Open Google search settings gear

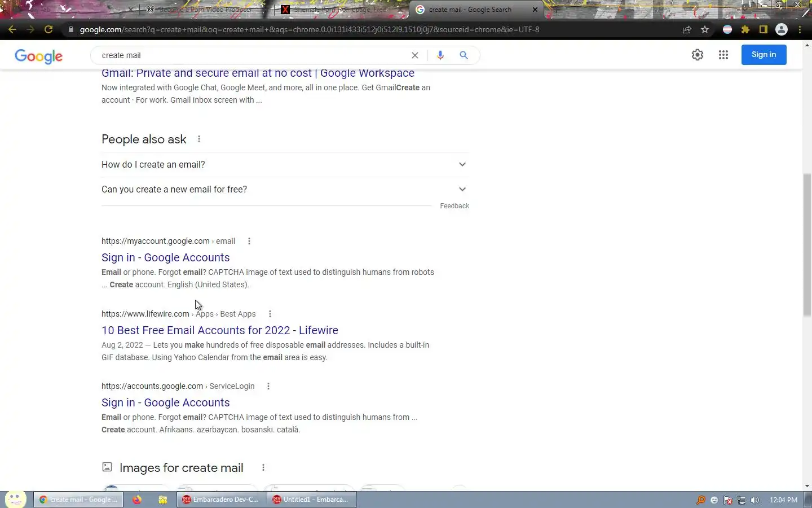[698, 55]
